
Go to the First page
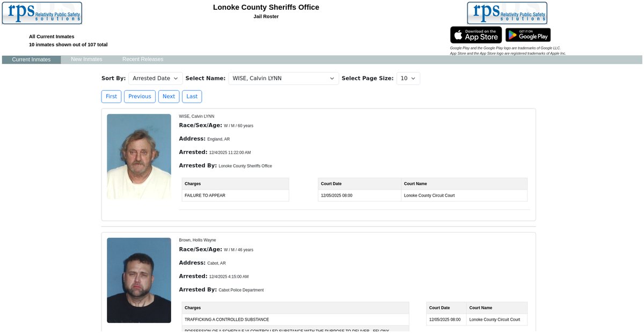point(111,97)
